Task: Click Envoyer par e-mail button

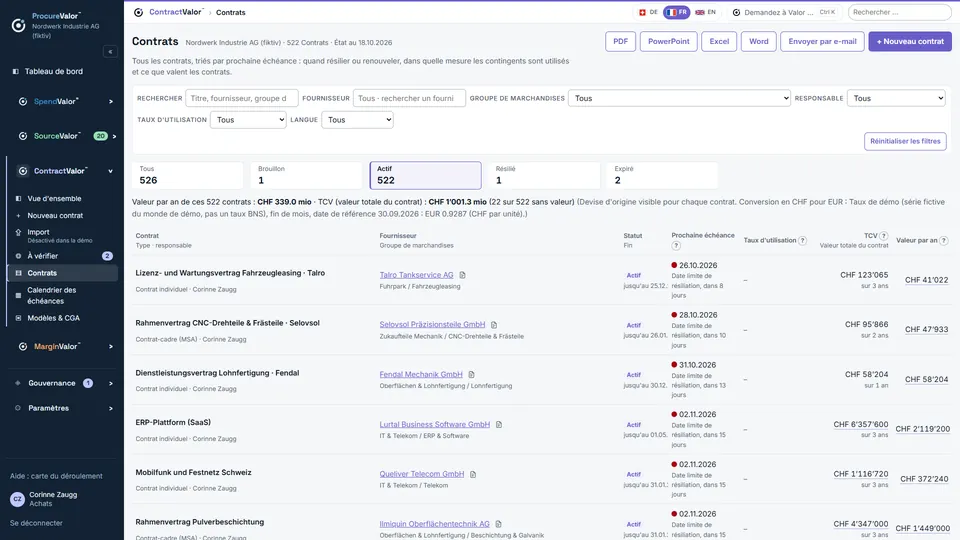Action: 822,42
